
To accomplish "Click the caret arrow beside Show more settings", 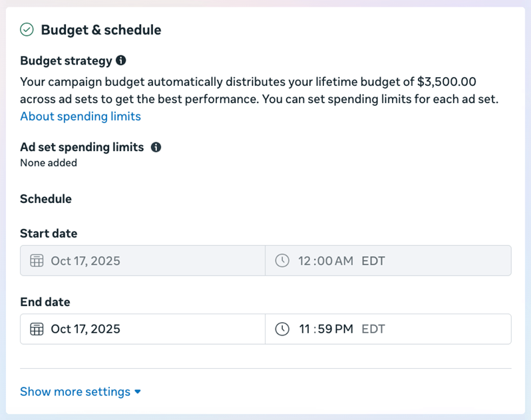I will coord(138,391).
